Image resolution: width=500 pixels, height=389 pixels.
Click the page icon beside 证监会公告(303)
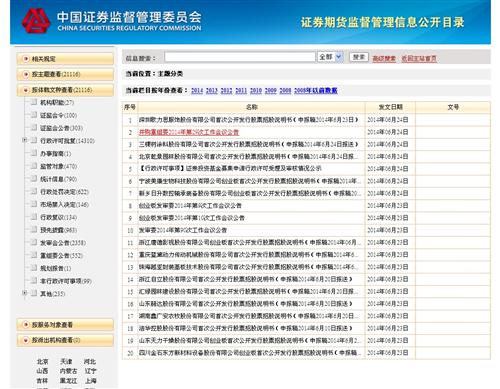coord(34,127)
